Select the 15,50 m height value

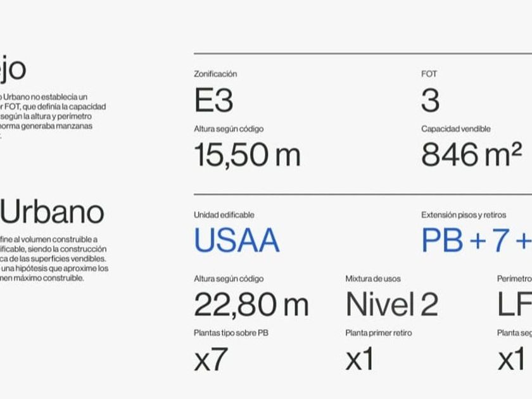(247, 155)
